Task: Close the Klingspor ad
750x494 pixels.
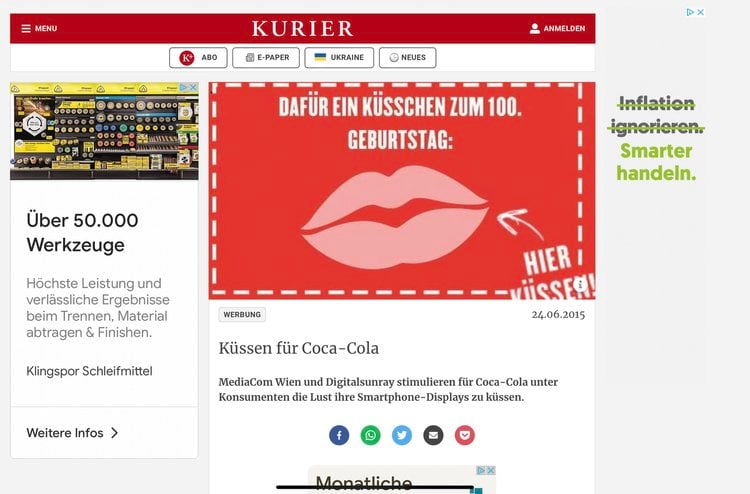Action: click(193, 88)
